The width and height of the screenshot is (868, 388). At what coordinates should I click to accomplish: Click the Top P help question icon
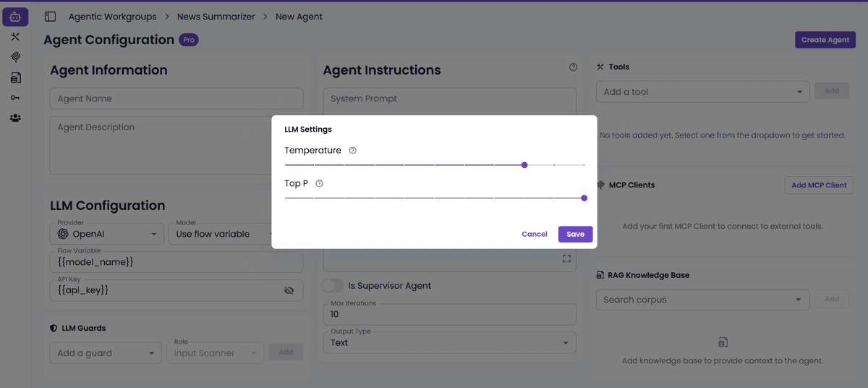319,184
